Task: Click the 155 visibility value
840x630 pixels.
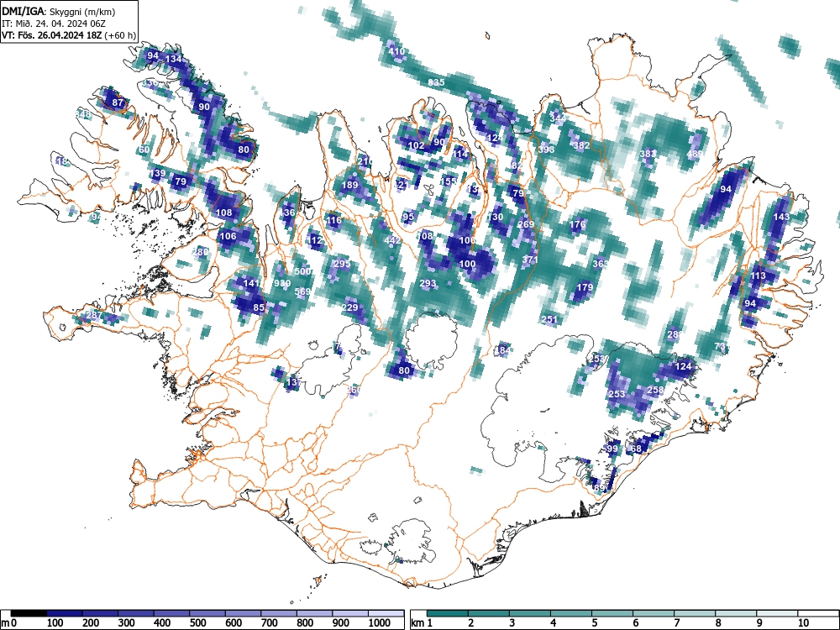Action: point(448,181)
